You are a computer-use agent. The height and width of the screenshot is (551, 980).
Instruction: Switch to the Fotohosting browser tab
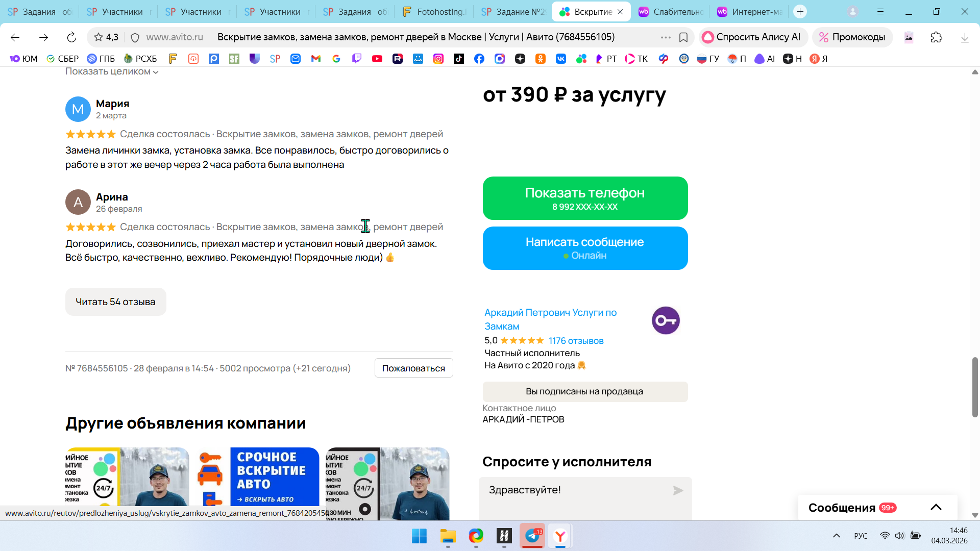click(x=435, y=11)
